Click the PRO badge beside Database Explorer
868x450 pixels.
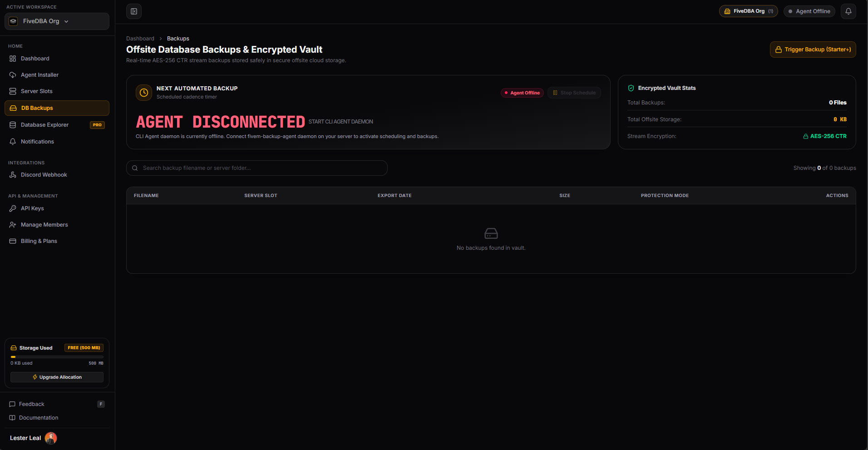click(x=97, y=125)
